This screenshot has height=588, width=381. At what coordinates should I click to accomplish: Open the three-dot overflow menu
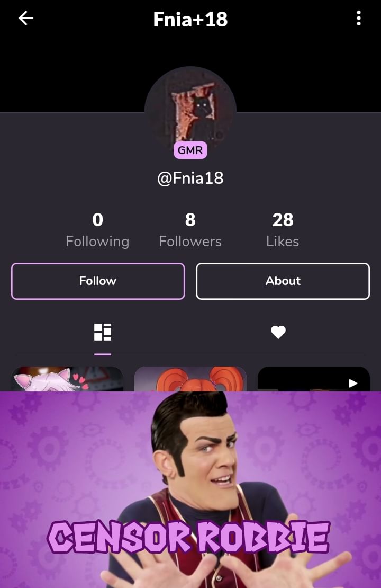[359, 18]
